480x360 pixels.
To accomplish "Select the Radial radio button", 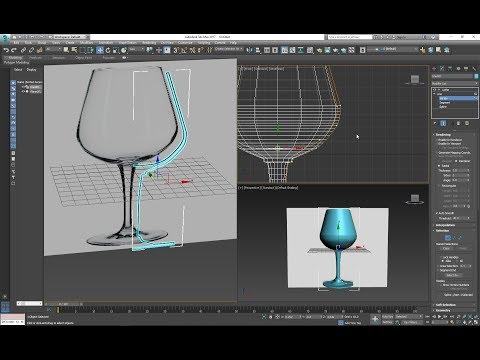I will [x=439, y=166].
